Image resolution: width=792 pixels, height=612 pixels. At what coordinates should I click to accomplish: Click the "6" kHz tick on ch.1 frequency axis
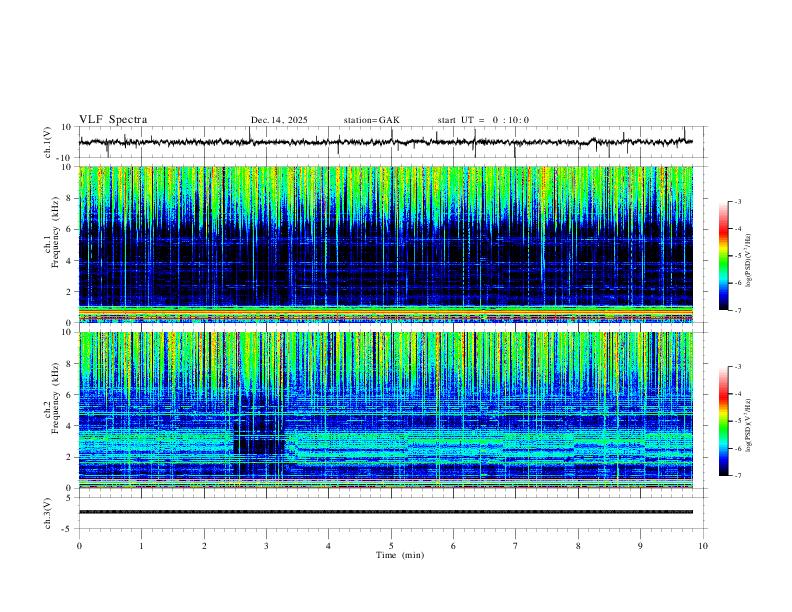tap(70, 229)
